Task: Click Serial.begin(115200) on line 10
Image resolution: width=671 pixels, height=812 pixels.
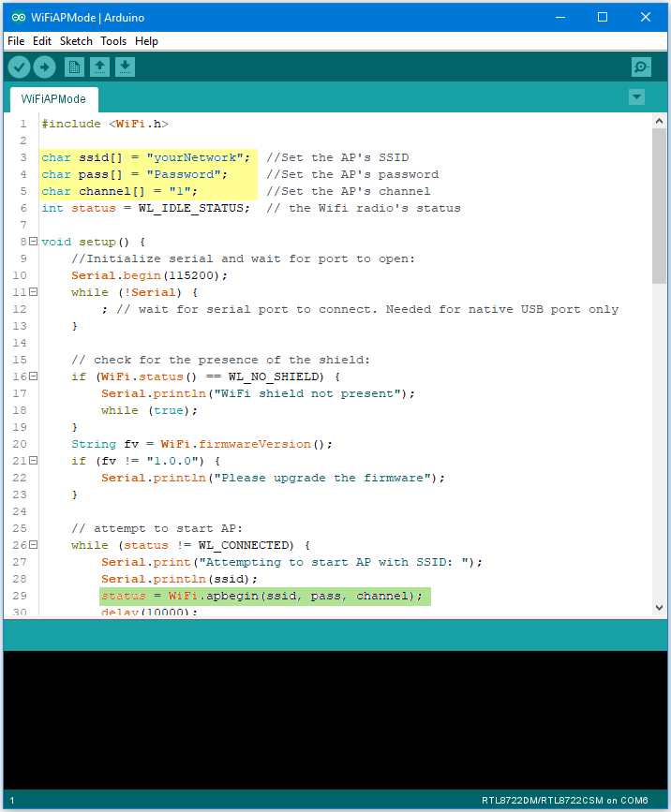Action: [149, 275]
